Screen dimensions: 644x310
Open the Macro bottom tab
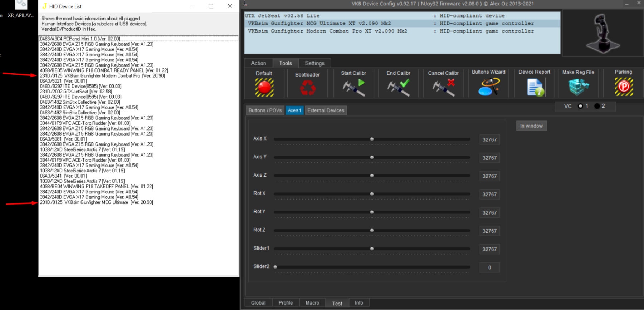point(312,303)
